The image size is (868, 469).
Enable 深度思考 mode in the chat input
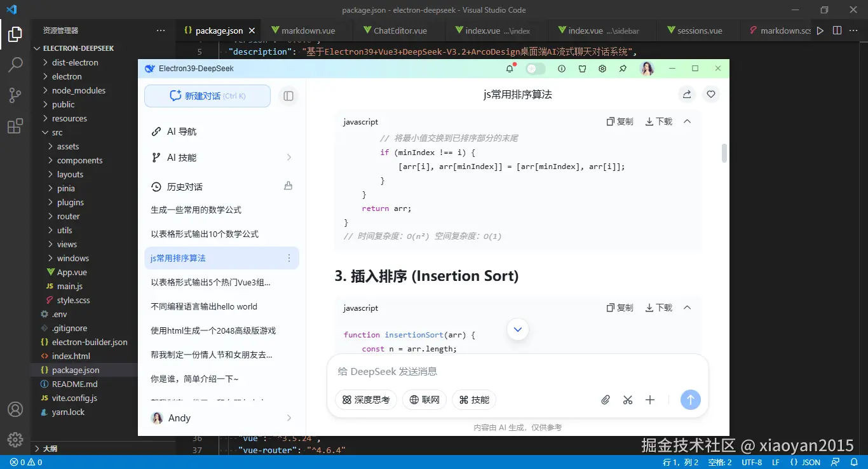(x=366, y=400)
